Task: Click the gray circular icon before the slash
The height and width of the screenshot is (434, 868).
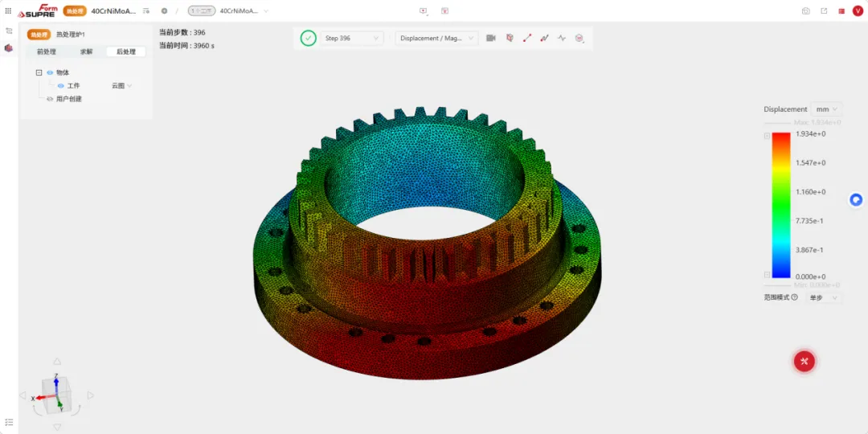Action: coord(165,11)
